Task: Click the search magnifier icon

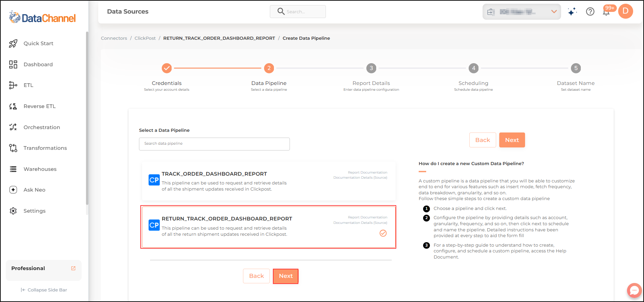Action: click(281, 11)
